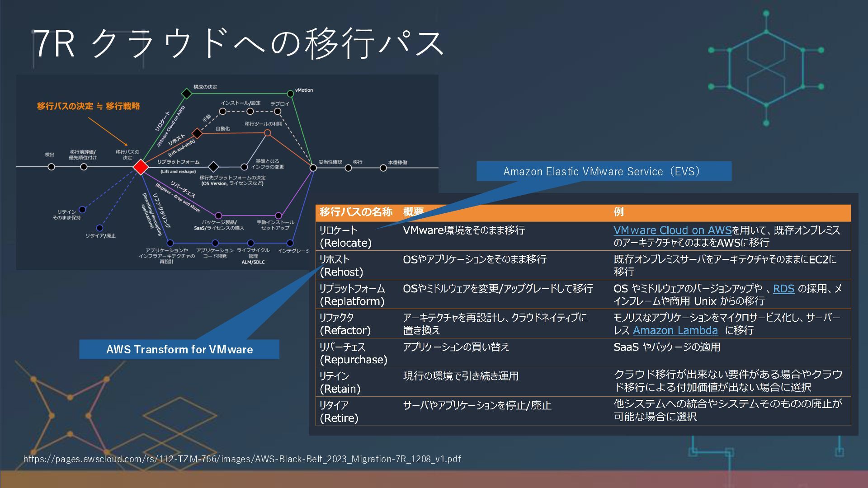Click the 例 column header

(618, 211)
